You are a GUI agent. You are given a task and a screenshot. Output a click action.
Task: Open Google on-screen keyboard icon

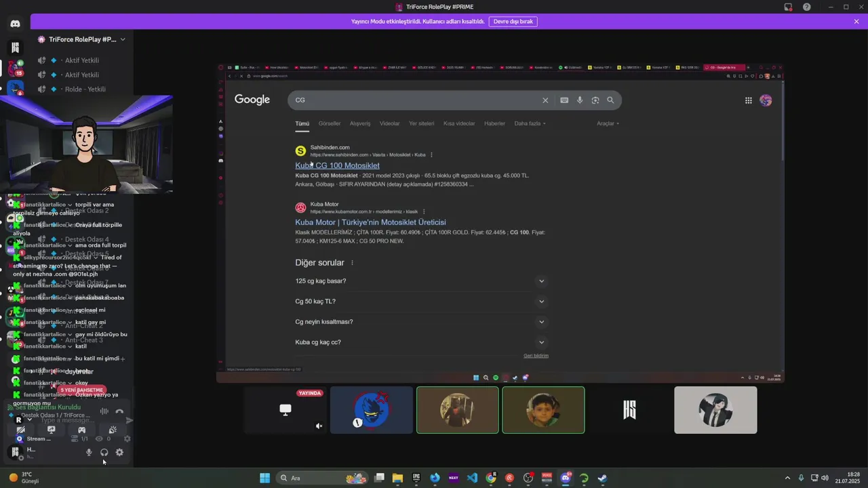(x=564, y=100)
